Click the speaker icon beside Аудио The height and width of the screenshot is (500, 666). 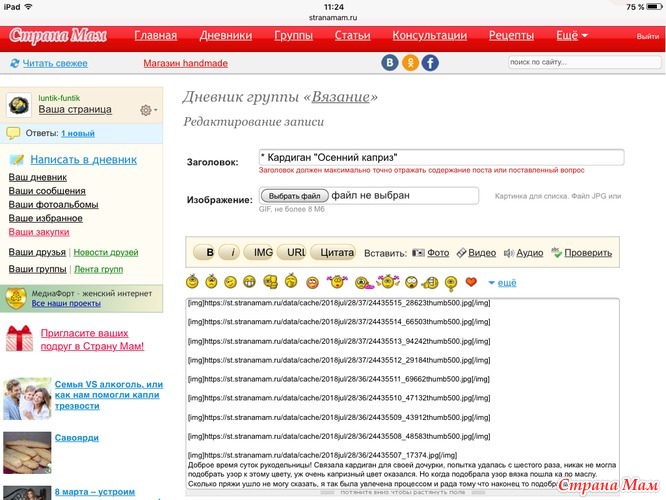point(509,253)
